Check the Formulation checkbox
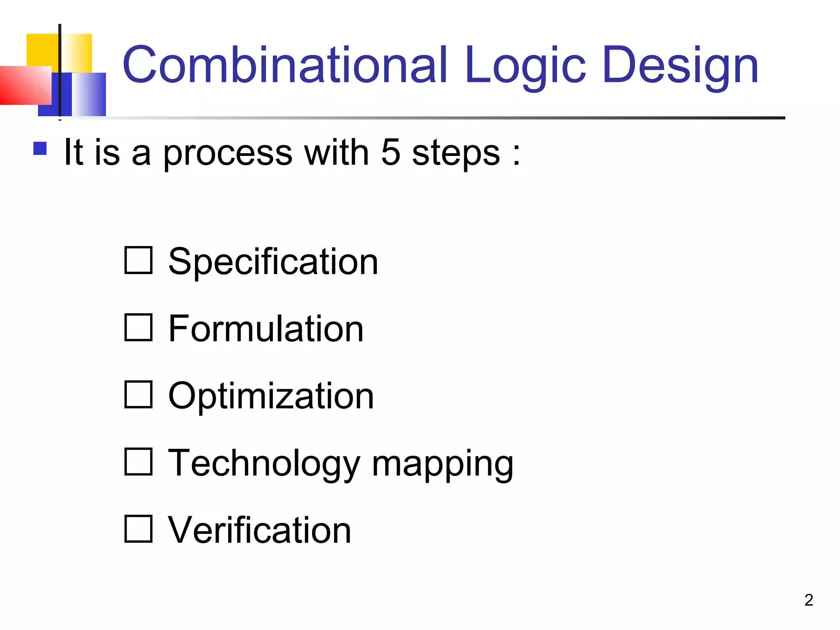 pos(138,327)
